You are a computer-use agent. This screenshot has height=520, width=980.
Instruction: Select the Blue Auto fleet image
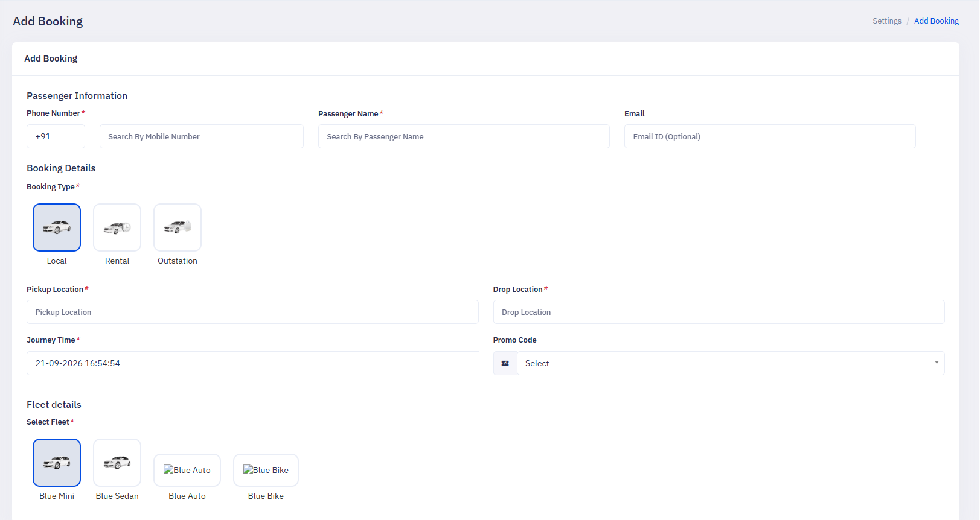[x=187, y=470]
